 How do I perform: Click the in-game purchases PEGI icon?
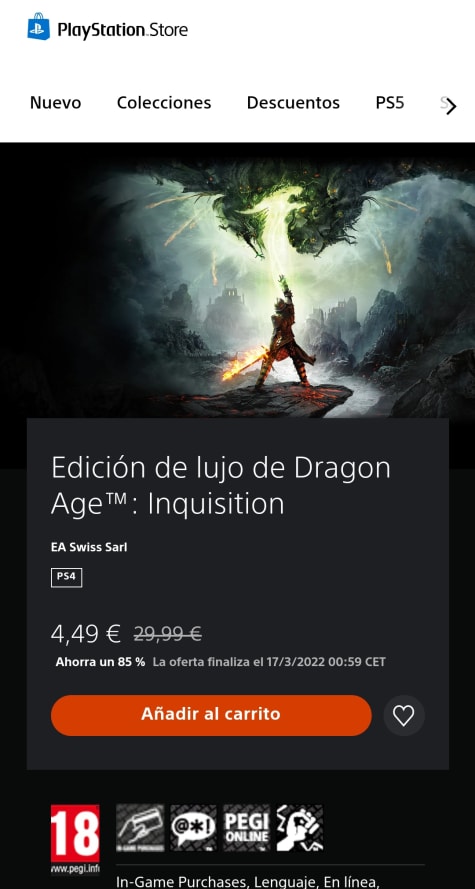[140, 828]
